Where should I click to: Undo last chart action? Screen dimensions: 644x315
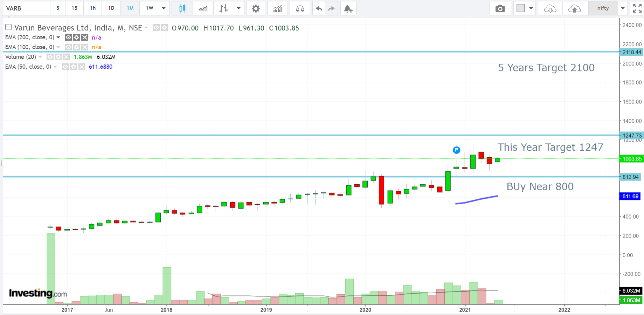click(319, 8)
